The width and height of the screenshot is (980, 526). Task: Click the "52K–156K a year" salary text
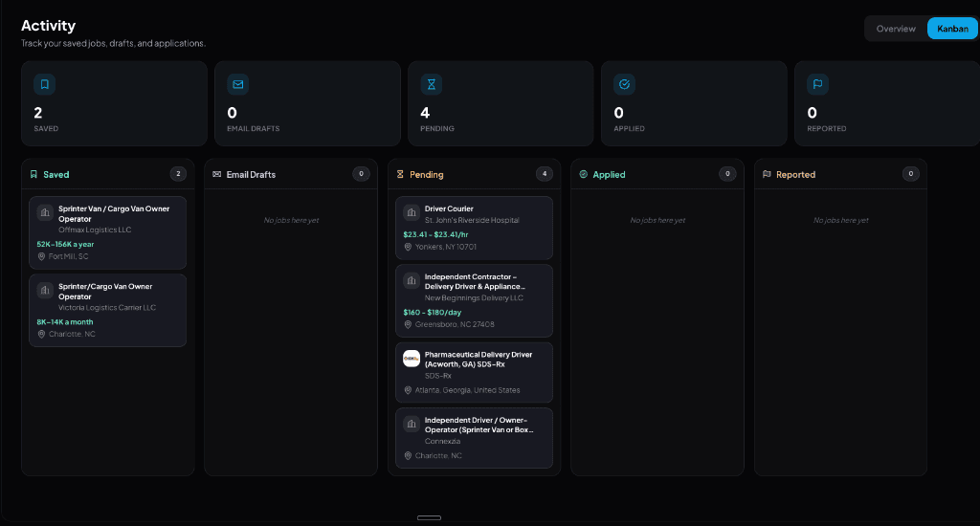click(65, 244)
